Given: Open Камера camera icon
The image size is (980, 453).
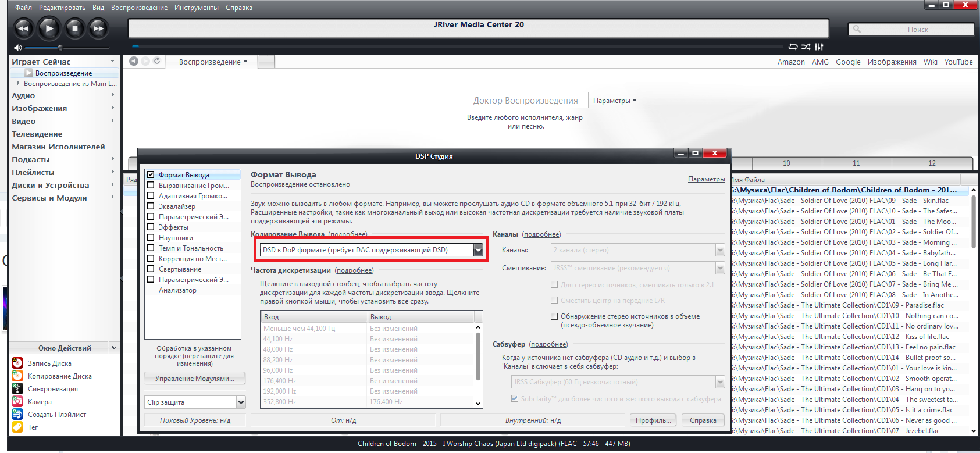Looking at the screenshot, I should pos(17,401).
